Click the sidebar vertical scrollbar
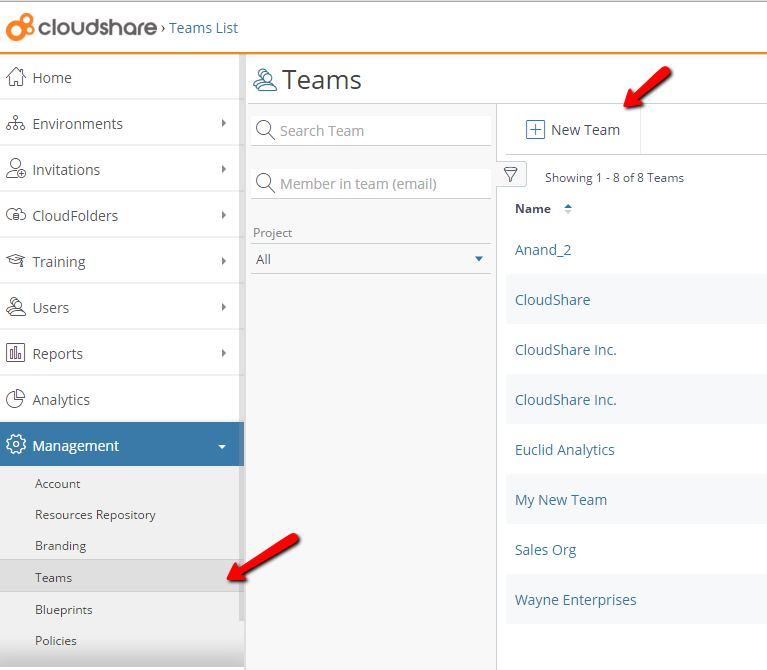Screen dimensions: 767x670 [x=242, y=337]
